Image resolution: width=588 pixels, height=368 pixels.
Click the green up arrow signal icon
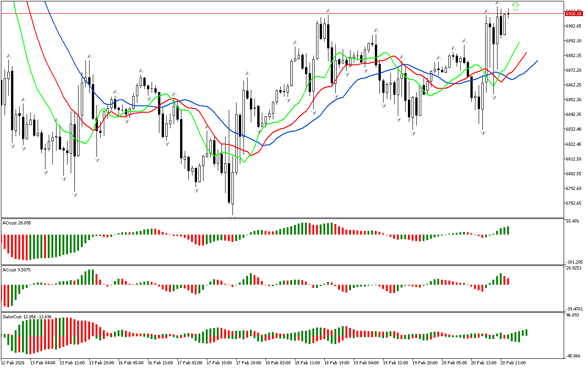pos(515,6)
